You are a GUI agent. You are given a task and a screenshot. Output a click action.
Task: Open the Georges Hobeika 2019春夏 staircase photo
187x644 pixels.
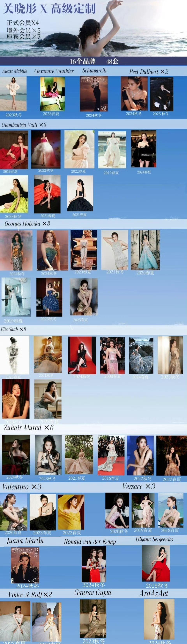[16, 297]
